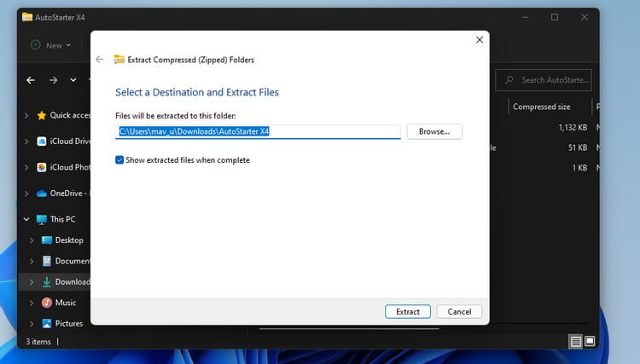Click the New plus icon in toolbar
The width and height of the screenshot is (640, 364).
tap(36, 45)
